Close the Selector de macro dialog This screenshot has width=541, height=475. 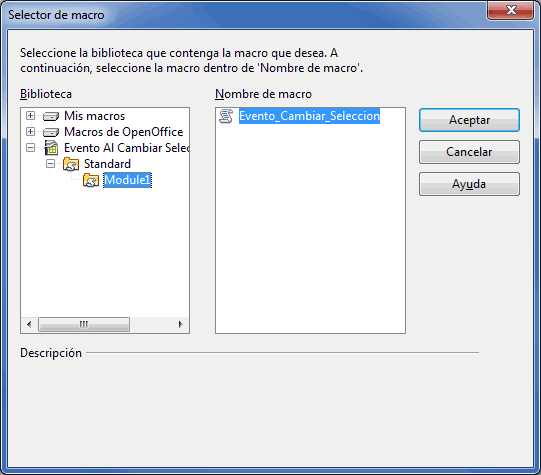[511, 10]
